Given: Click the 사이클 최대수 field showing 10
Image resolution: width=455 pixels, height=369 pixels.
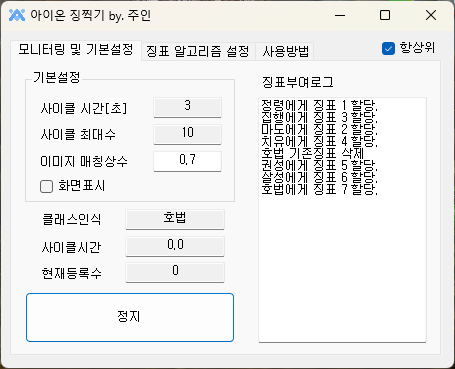Looking at the screenshot, I should [187, 134].
